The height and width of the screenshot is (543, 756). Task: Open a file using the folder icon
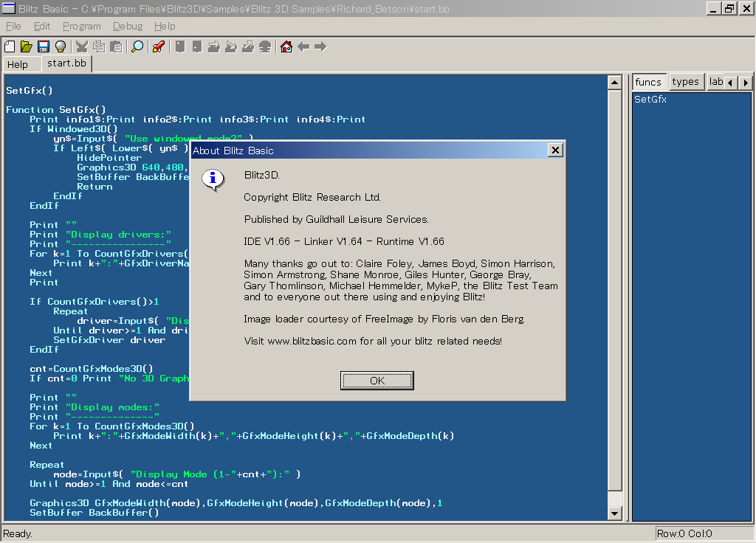[x=27, y=46]
